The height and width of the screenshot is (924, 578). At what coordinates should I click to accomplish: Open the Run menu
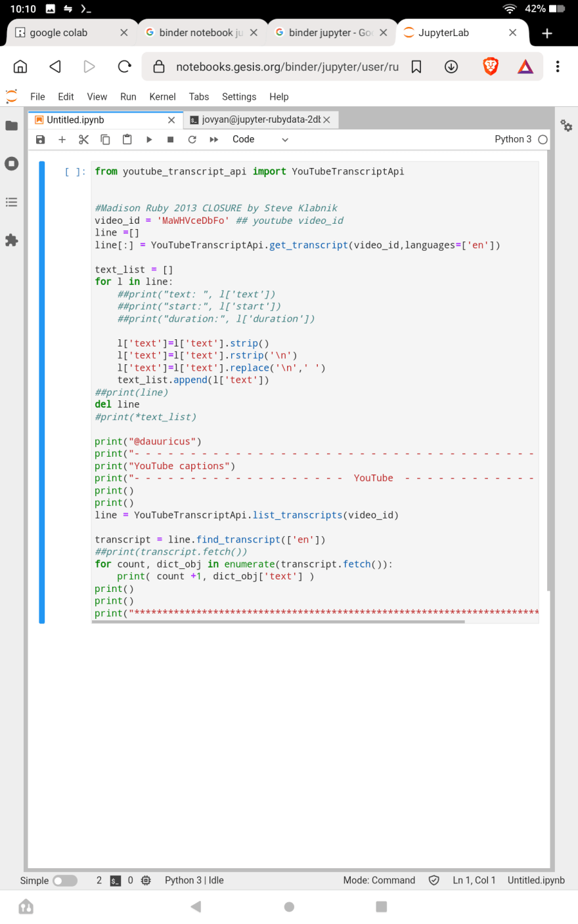click(128, 96)
